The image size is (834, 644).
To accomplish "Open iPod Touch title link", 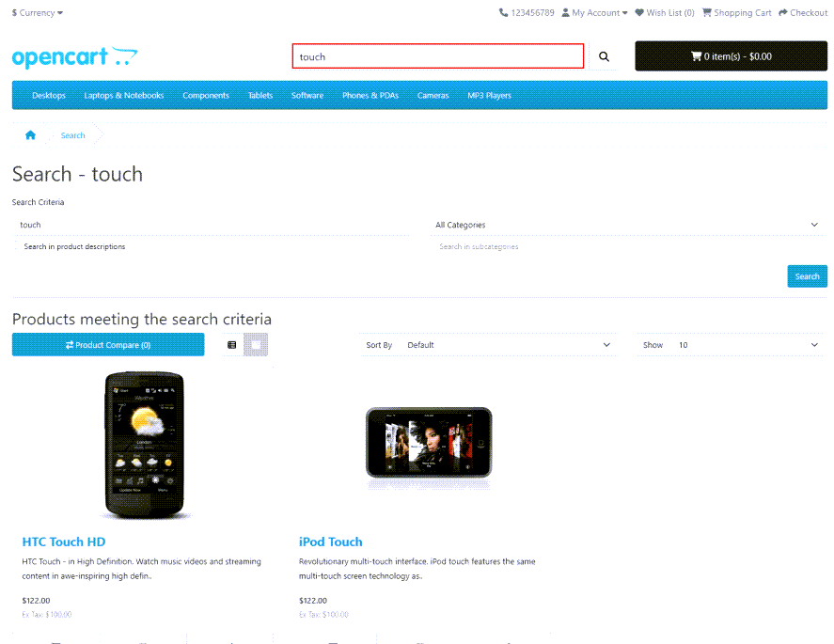I will click(x=330, y=542).
